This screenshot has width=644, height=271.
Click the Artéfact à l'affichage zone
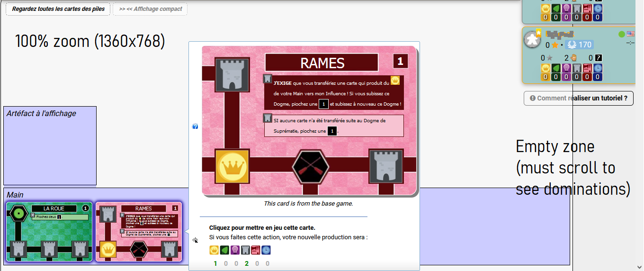50,145
